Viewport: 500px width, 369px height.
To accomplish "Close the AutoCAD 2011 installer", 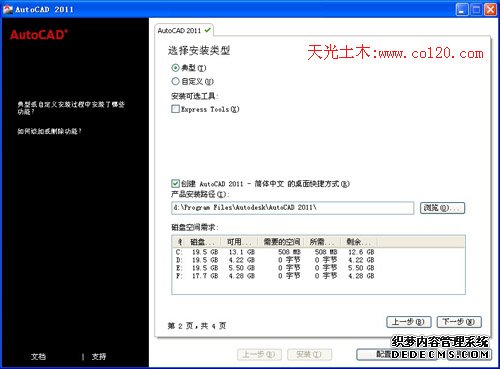I will coord(490,10).
